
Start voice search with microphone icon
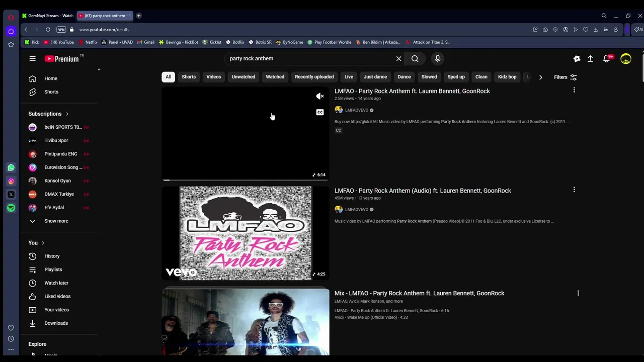click(437, 58)
